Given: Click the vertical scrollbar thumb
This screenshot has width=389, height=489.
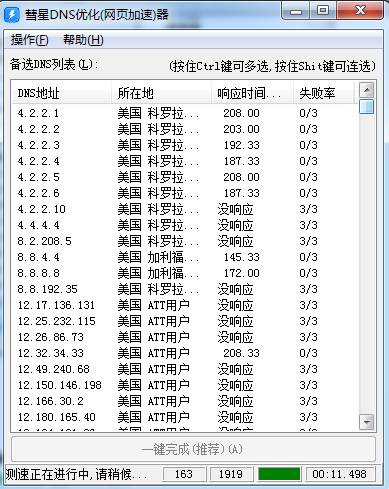Looking at the screenshot, I should [x=367, y=107].
